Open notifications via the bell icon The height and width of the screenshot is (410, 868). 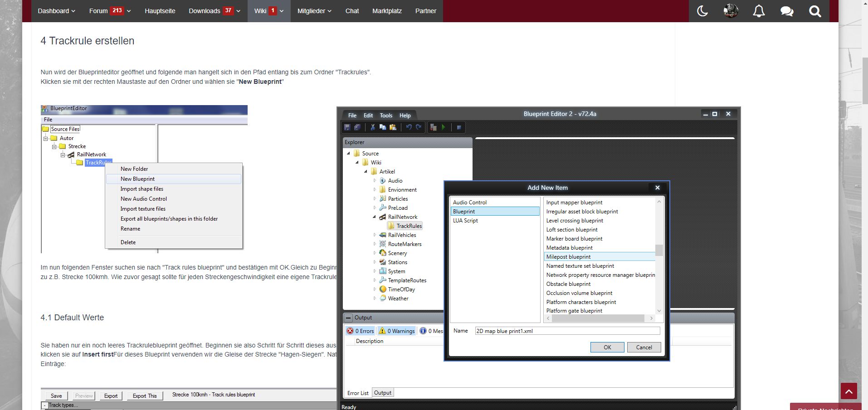(759, 11)
